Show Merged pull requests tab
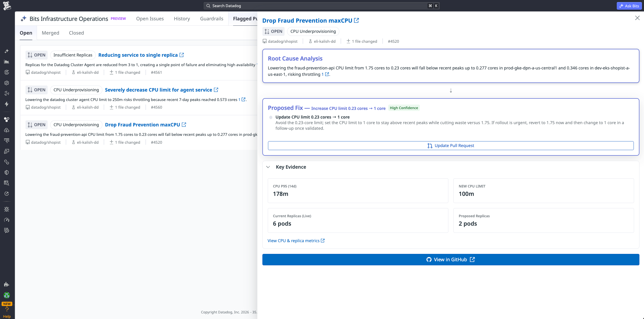Screen dimensions: 644x319 [50, 33]
